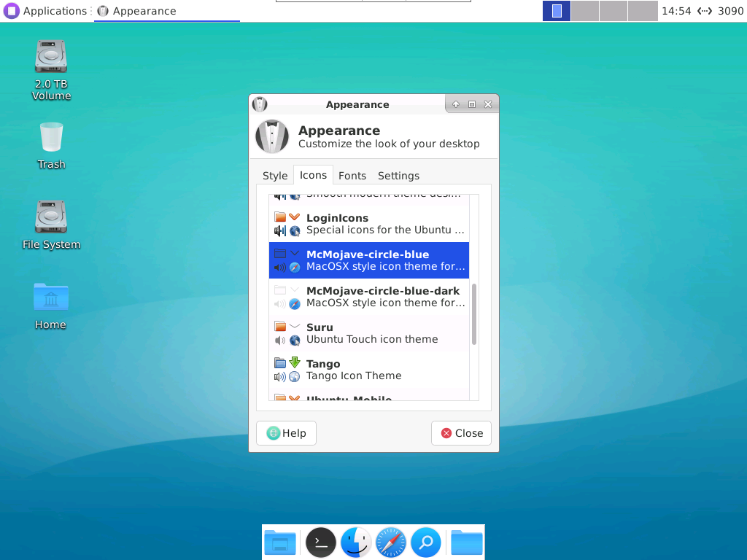Click the Suru theme preview icons
747x560 pixels.
coord(287,333)
